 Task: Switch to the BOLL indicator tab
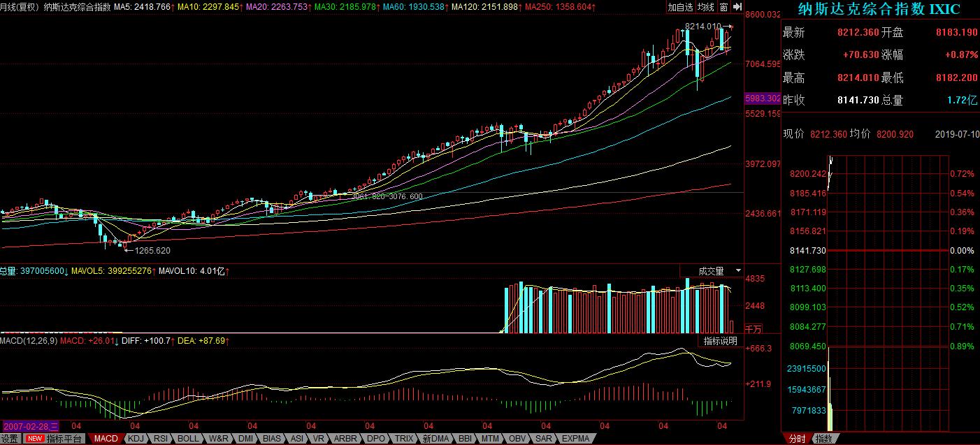[x=187, y=439]
